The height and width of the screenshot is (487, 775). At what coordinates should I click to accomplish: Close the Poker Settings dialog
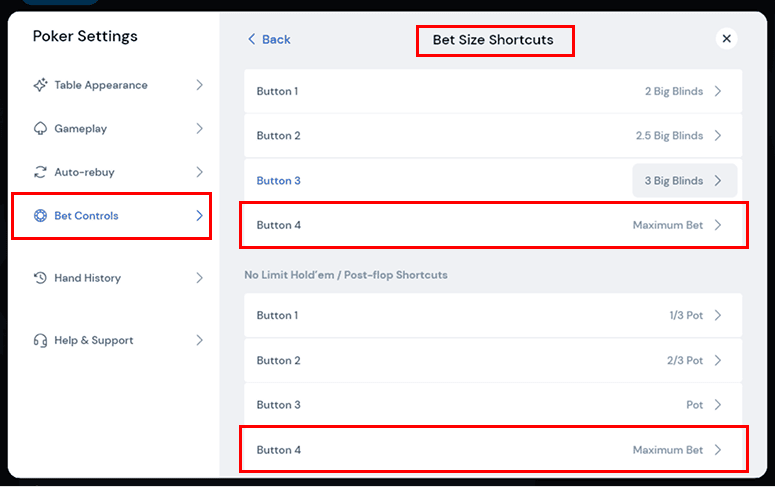[x=727, y=39]
